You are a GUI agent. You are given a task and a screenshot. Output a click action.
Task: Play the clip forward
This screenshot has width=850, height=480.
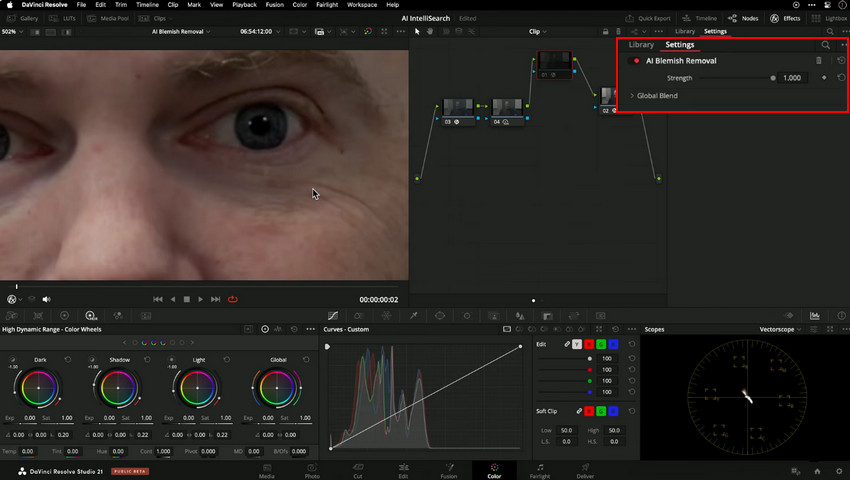pos(201,299)
